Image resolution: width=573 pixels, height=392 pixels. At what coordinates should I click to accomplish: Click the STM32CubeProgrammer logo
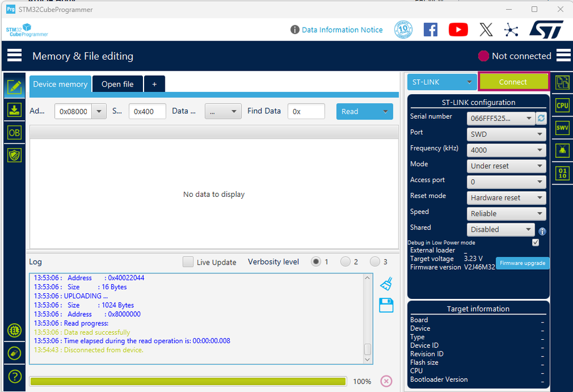click(27, 30)
